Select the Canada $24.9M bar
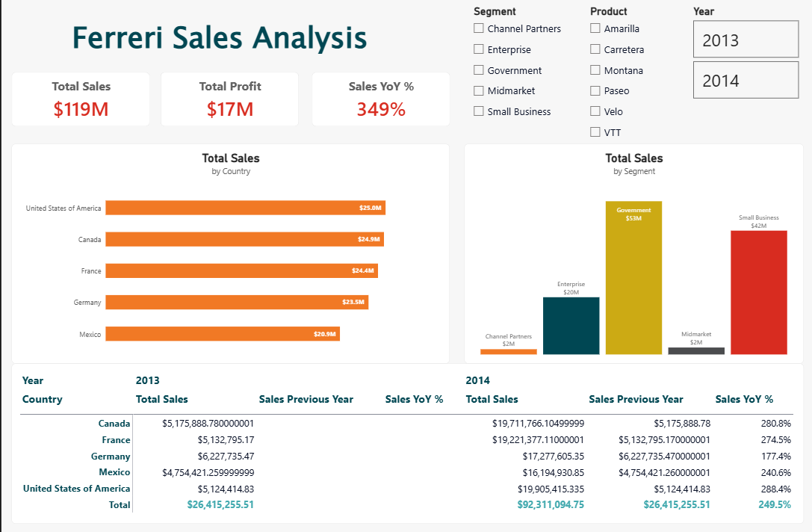Screen dimensions: 812x532 [x=244, y=239]
